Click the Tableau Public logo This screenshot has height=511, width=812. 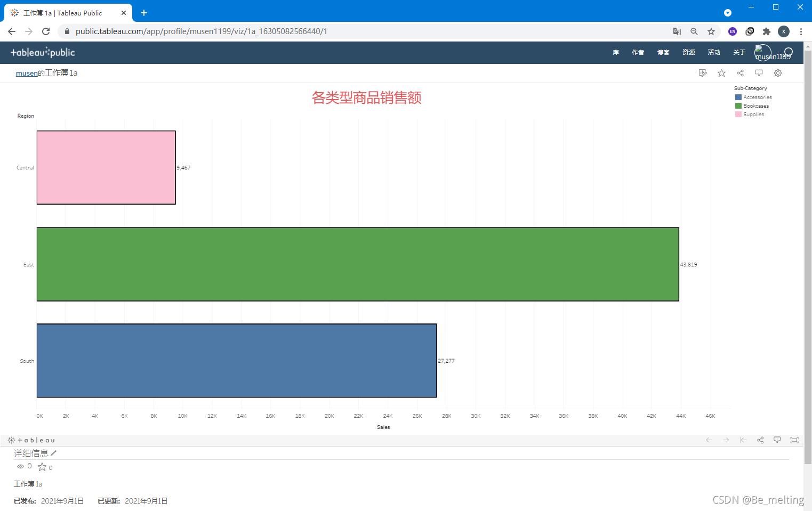click(43, 52)
